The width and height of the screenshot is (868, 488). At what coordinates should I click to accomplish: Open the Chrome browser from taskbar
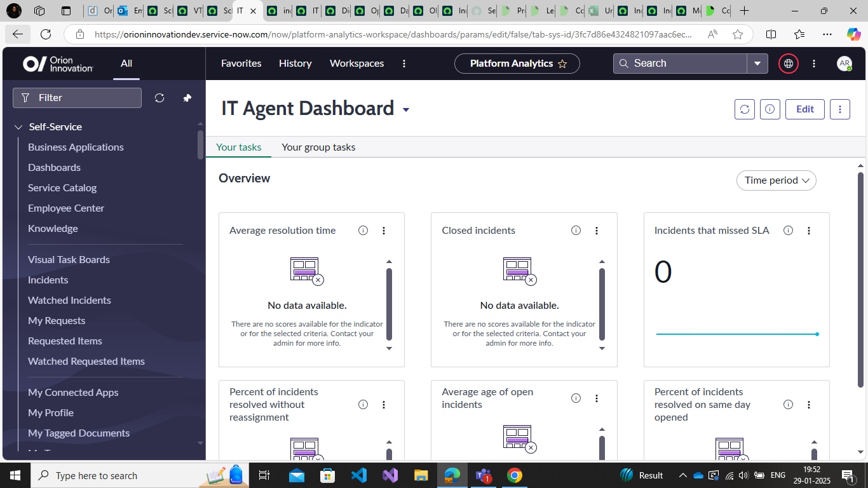(514, 475)
